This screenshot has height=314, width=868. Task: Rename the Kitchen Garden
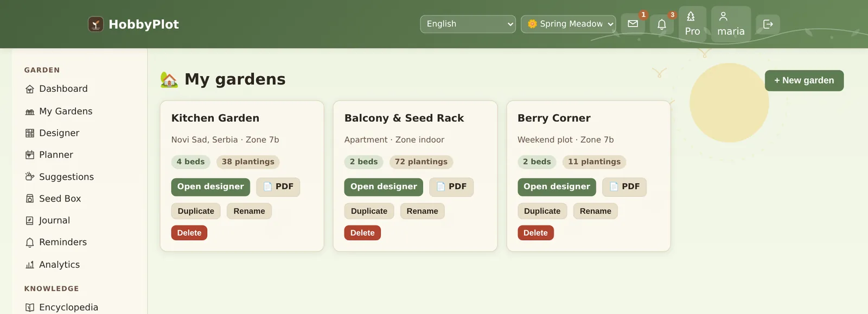(x=249, y=211)
